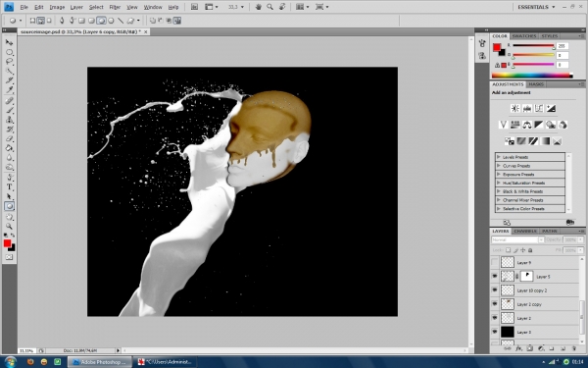Switch to the Masks tab
The width and height of the screenshot is (588, 368).
[536, 84]
